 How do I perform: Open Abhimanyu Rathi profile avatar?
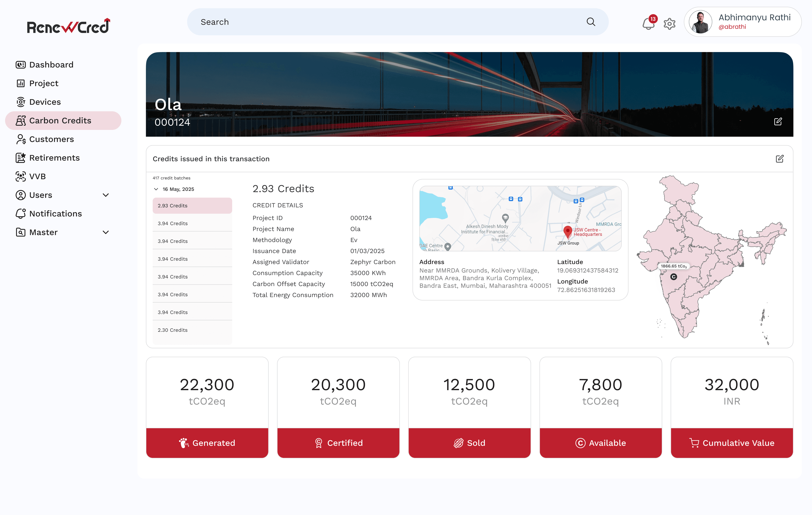coord(700,22)
